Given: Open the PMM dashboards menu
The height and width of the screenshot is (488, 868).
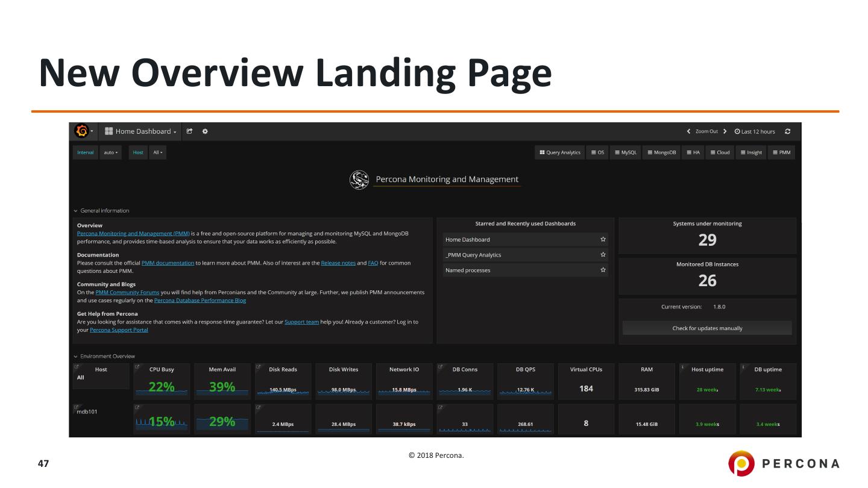Looking at the screenshot, I should (x=781, y=152).
